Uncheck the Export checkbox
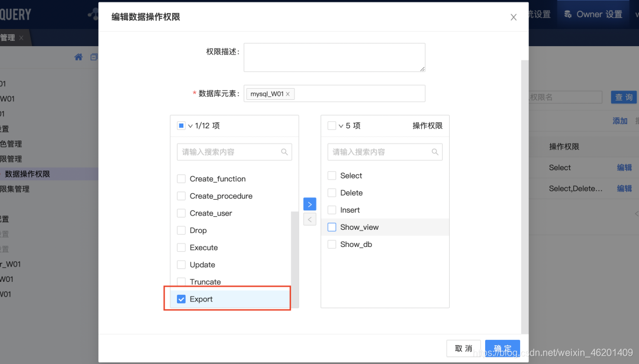This screenshot has width=639, height=364. click(x=182, y=299)
